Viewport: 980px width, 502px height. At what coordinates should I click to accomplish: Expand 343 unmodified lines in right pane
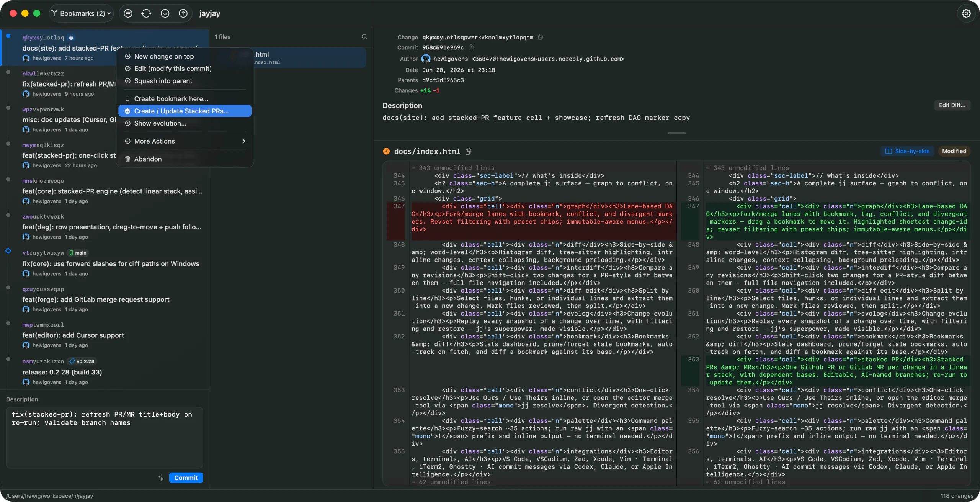[747, 168]
